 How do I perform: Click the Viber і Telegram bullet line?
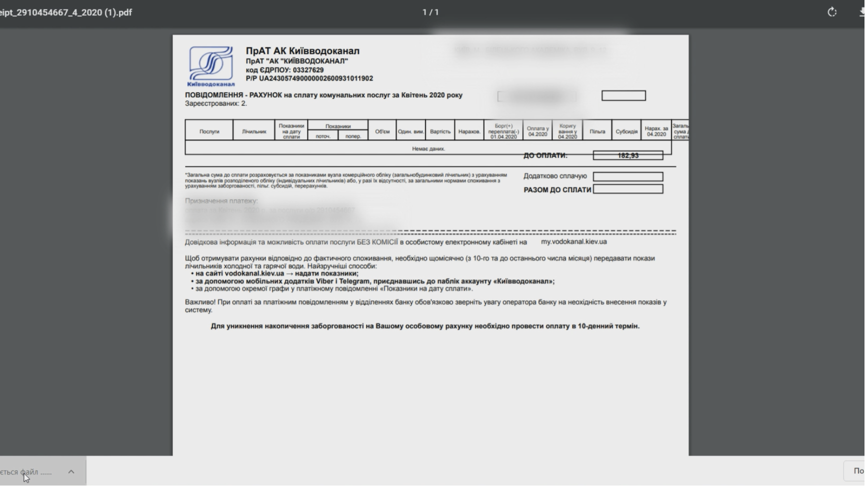[x=373, y=281]
